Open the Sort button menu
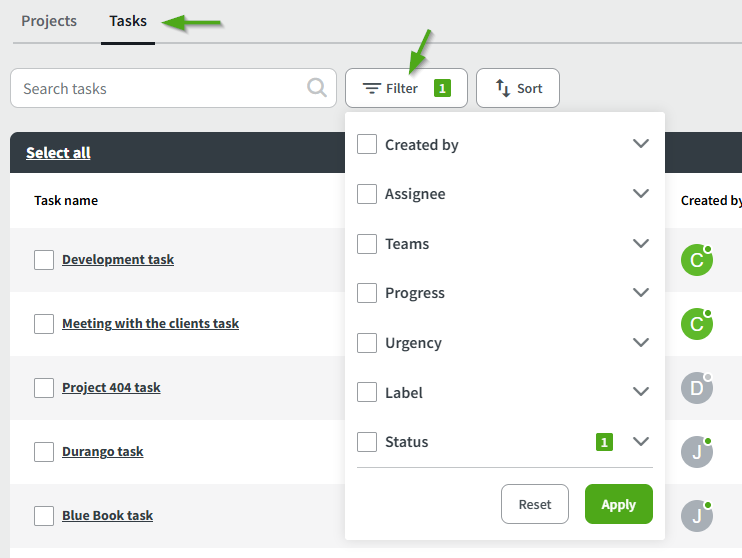742x558 pixels. pos(518,88)
